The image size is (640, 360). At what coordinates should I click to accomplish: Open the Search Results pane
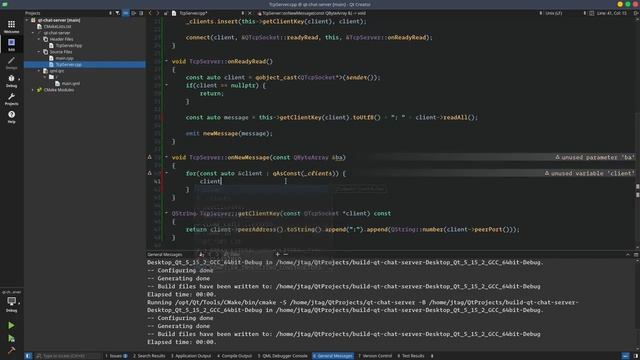149,356
